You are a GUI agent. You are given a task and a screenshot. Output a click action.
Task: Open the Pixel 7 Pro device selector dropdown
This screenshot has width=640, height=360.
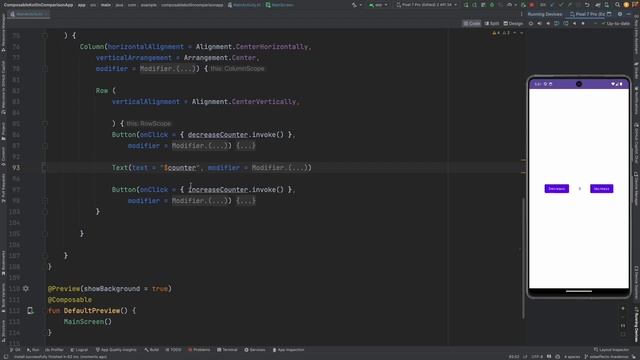427,5
